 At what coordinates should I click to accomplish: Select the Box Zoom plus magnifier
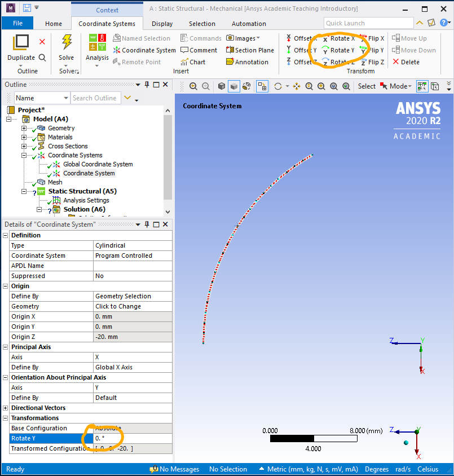pyautogui.click(x=321, y=86)
